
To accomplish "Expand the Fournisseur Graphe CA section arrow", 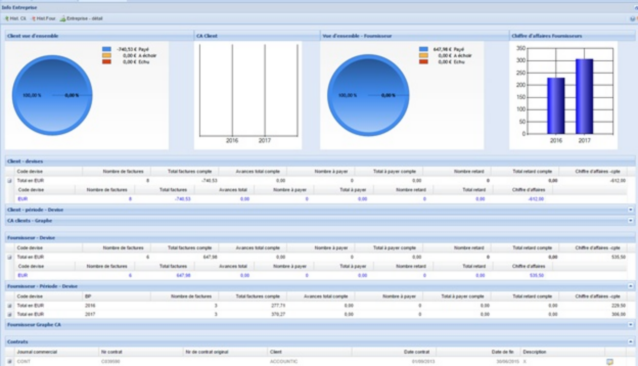I will (631, 325).
